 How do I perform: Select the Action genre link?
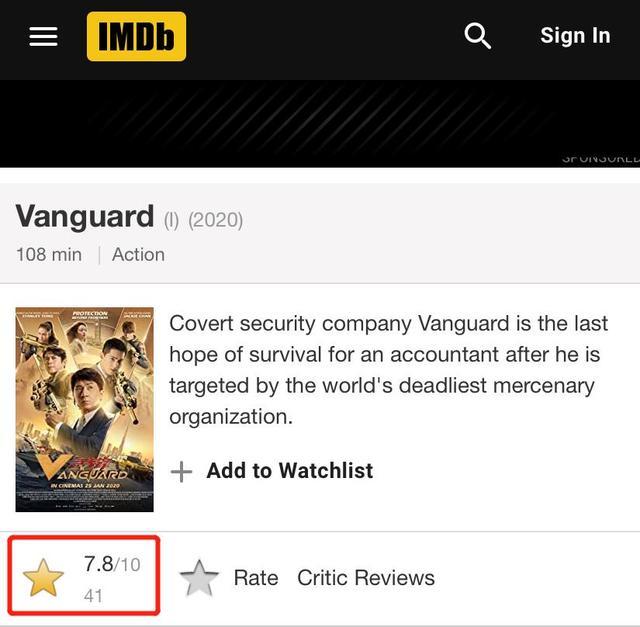point(138,254)
